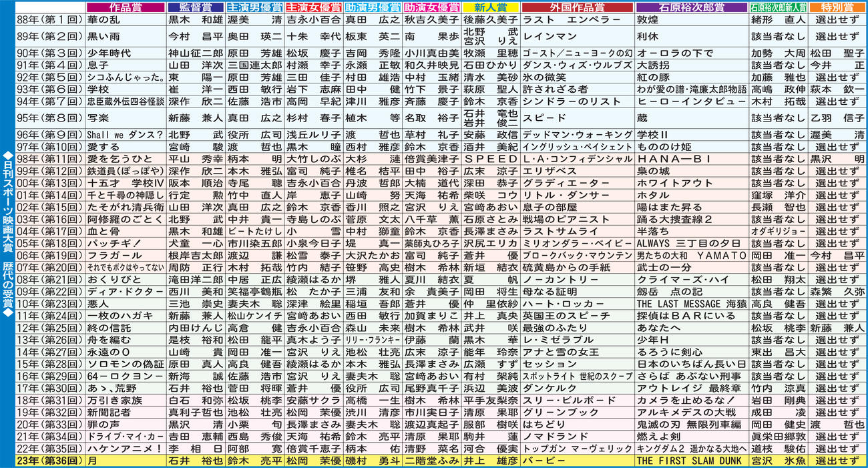The image size is (868, 468).
Task: Click the 外国作品賞 column header
Action: 577,7
